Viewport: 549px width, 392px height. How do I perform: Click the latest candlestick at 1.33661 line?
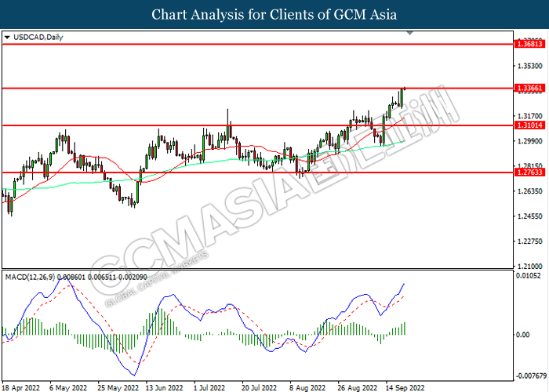[x=405, y=88]
